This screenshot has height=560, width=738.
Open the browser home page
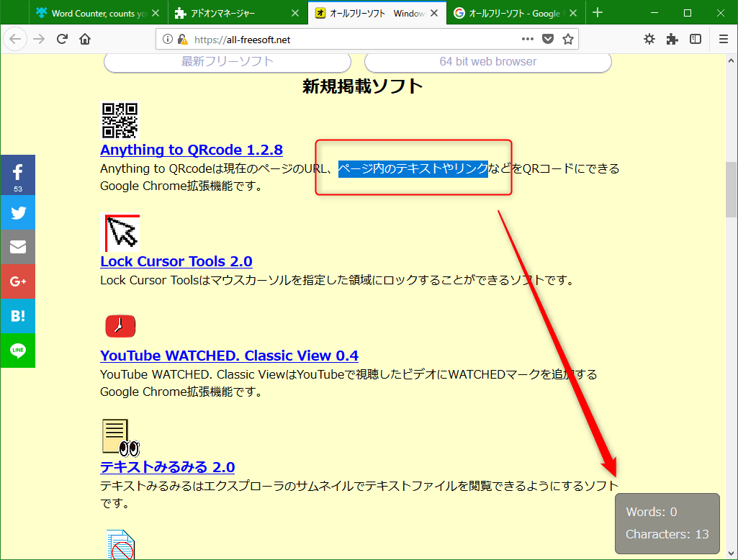click(85, 39)
